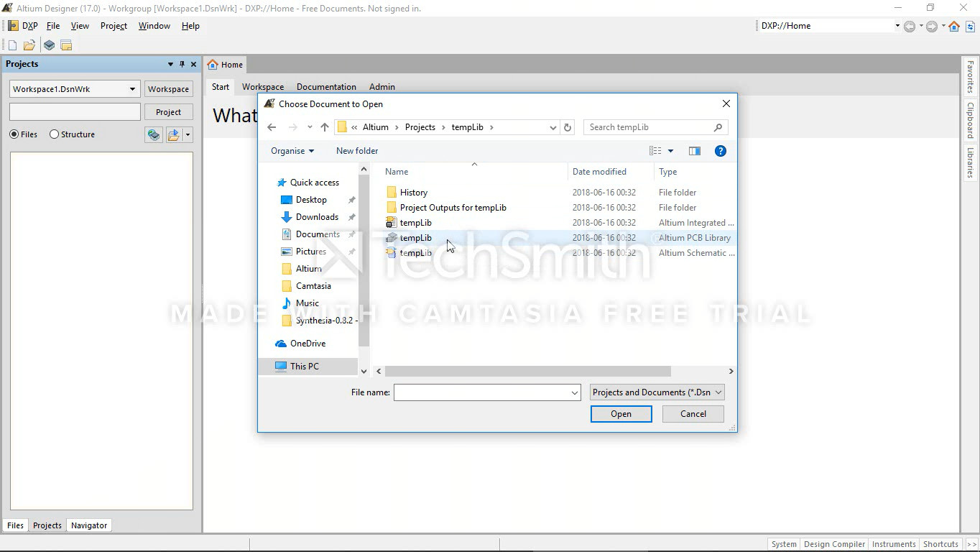Open the Organise dropdown menu

[292, 151]
